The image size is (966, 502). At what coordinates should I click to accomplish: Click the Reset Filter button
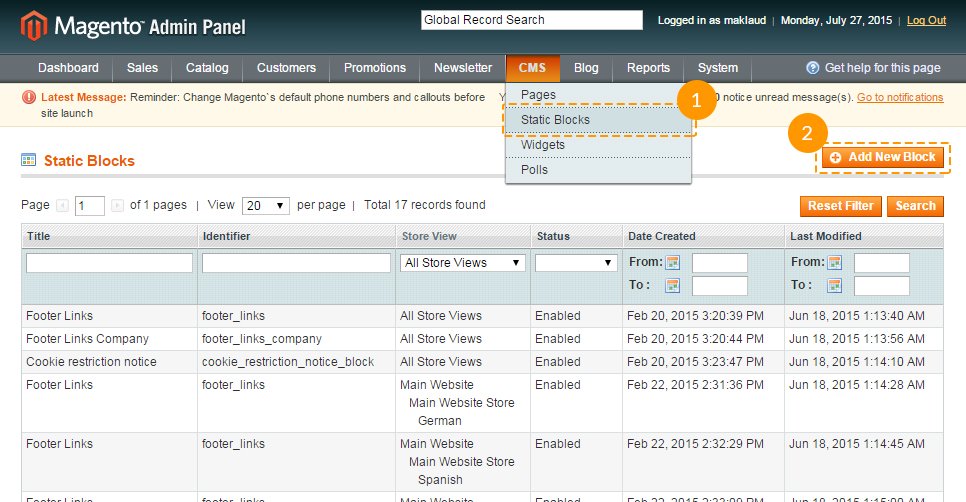841,206
